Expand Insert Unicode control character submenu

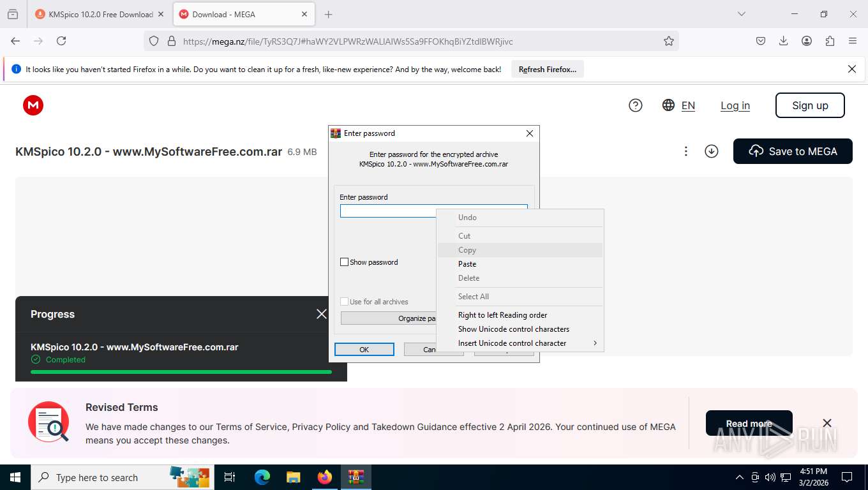520,343
